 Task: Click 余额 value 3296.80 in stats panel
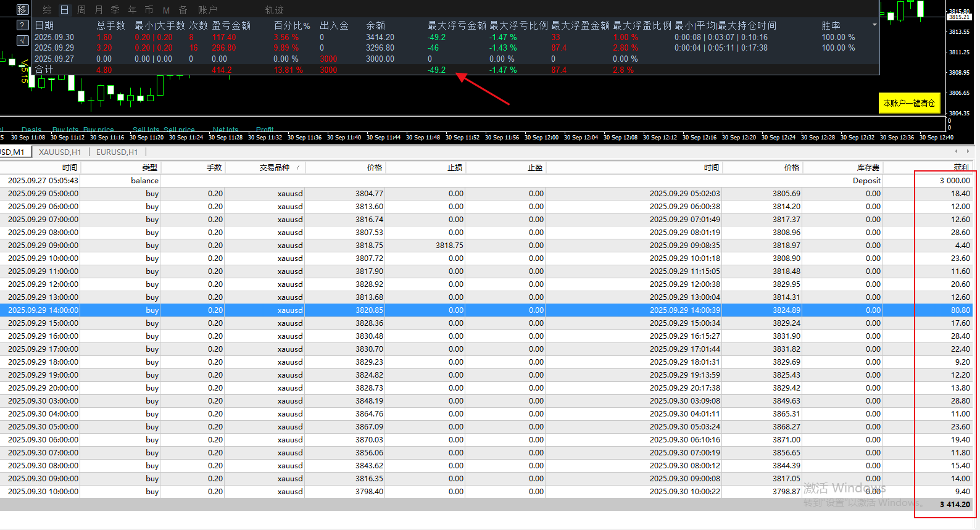pos(380,48)
